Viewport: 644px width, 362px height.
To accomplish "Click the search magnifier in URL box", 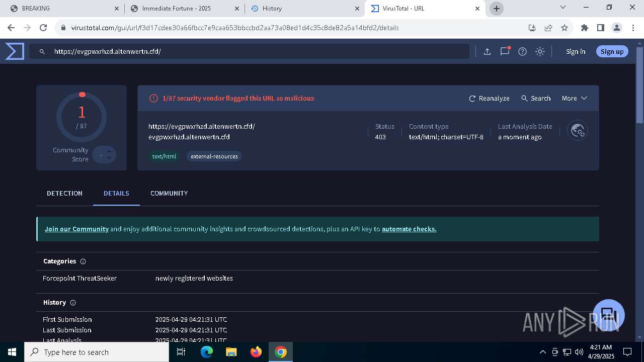I will point(42,51).
